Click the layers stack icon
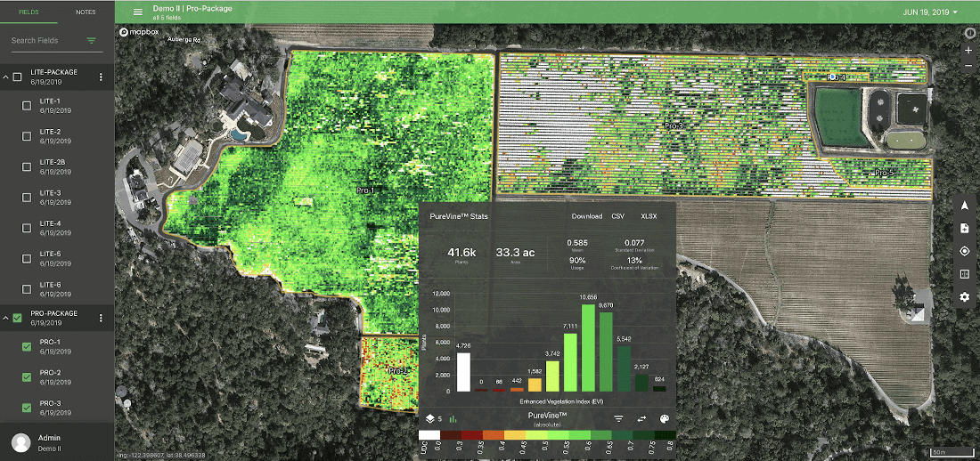This screenshot has height=461, width=980. [x=429, y=418]
